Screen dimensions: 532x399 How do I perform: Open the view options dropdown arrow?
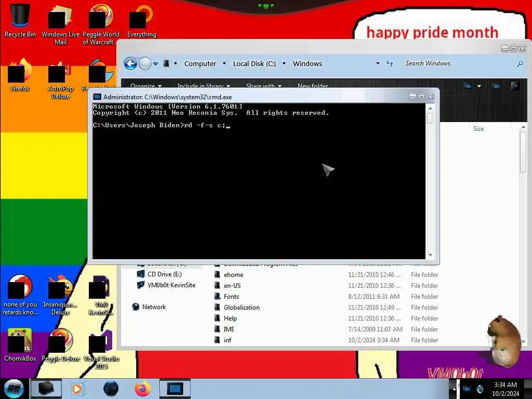point(479,86)
